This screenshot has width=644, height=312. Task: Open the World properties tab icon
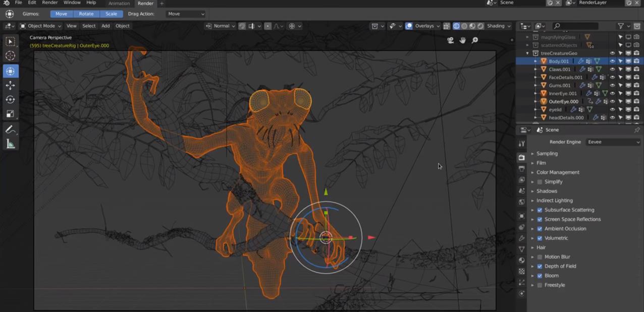point(522,202)
